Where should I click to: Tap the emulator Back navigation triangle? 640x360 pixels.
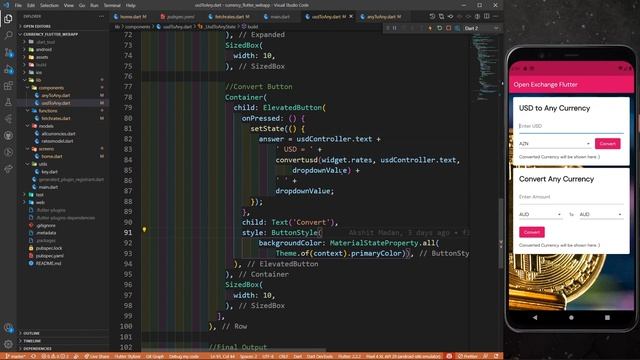tap(535, 317)
